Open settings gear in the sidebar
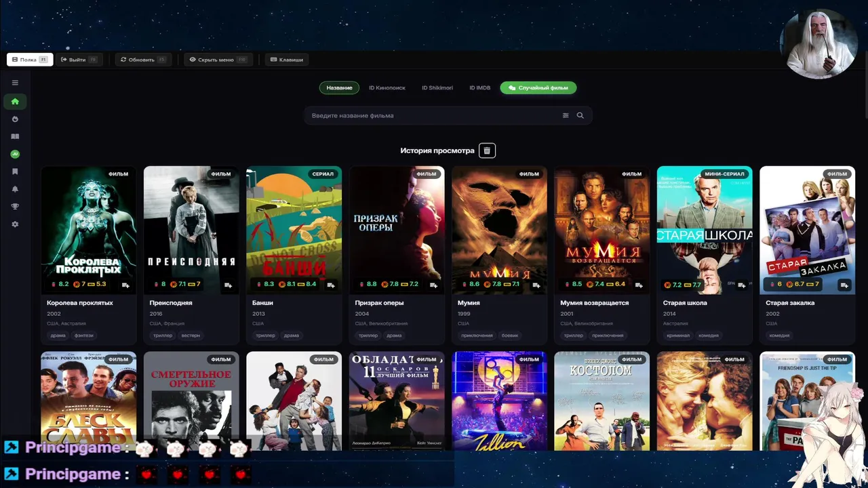Image resolution: width=868 pixels, height=488 pixels. [x=15, y=224]
